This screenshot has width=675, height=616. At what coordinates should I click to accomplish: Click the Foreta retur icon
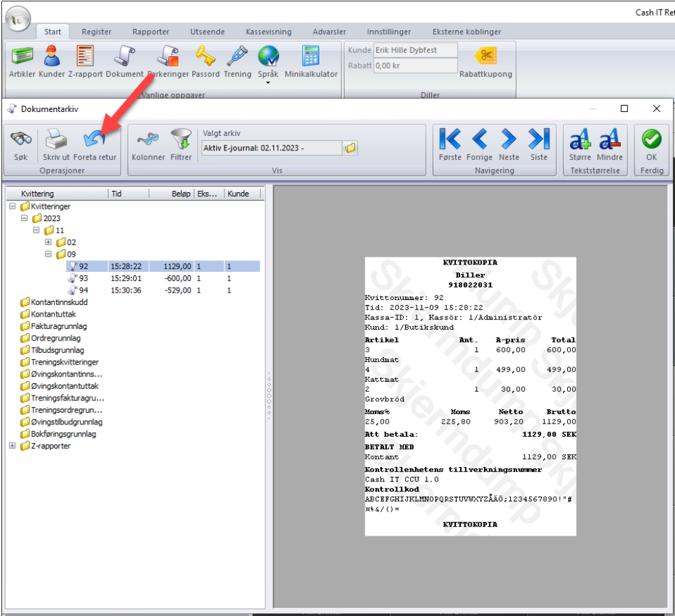(x=95, y=140)
